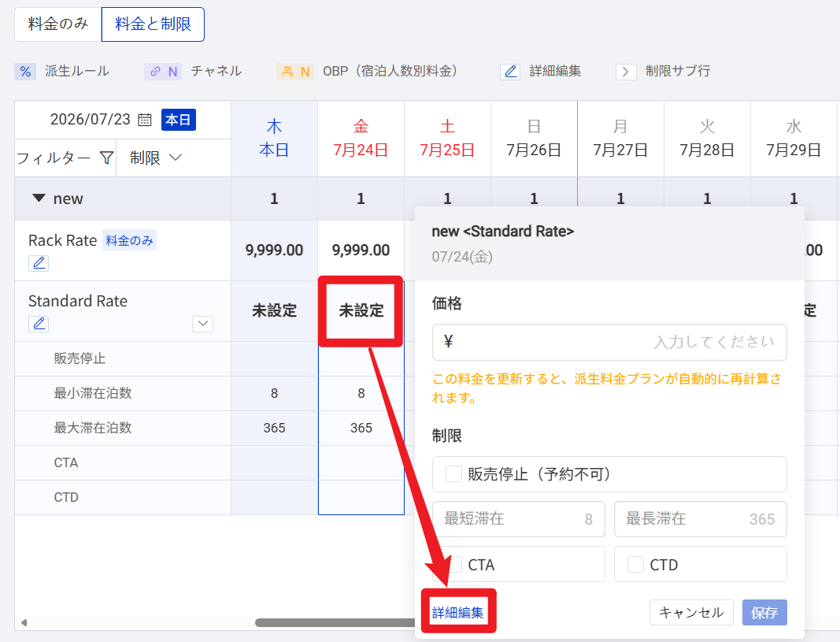This screenshot has height=642, width=840.
Task: Collapse Standard Rate restriction sub-rows chevron
Action: 202,324
